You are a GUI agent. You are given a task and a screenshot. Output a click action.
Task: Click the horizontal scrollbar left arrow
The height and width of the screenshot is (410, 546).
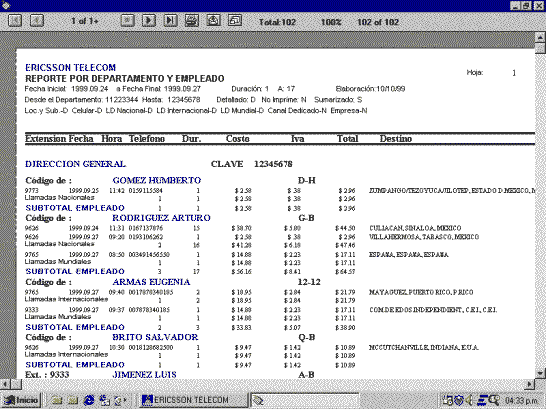coord(6,384)
